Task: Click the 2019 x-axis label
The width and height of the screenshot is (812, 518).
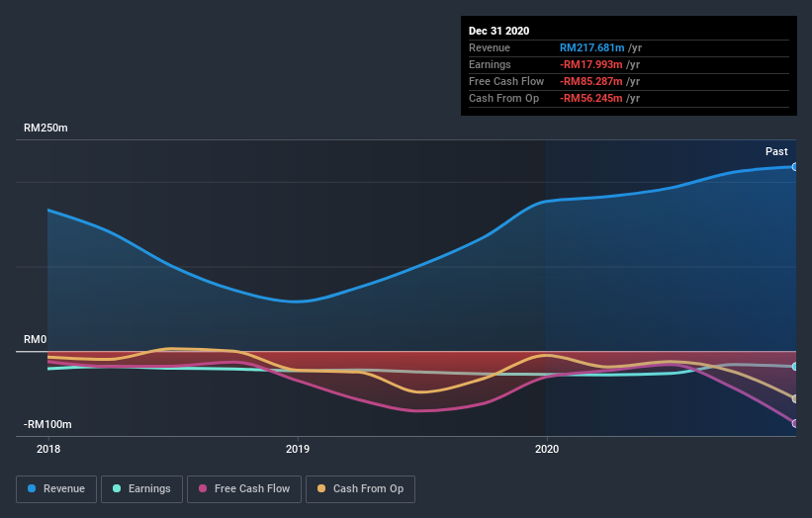Action: pos(298,449)
